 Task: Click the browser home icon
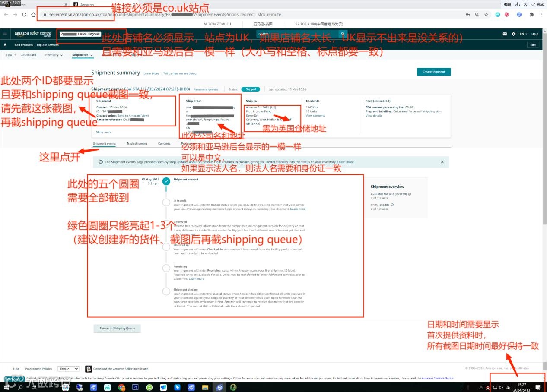pyautogui.click(x=33, y=14)
